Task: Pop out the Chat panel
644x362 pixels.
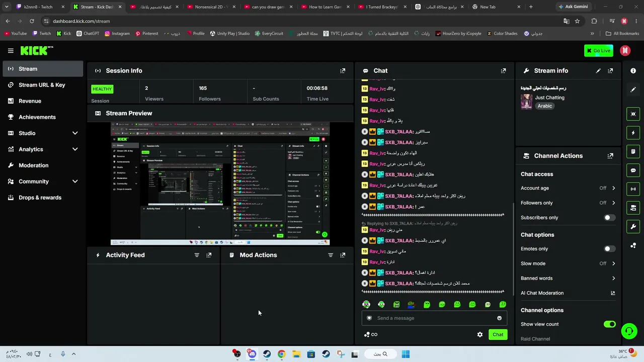Action: coord(503,71)
